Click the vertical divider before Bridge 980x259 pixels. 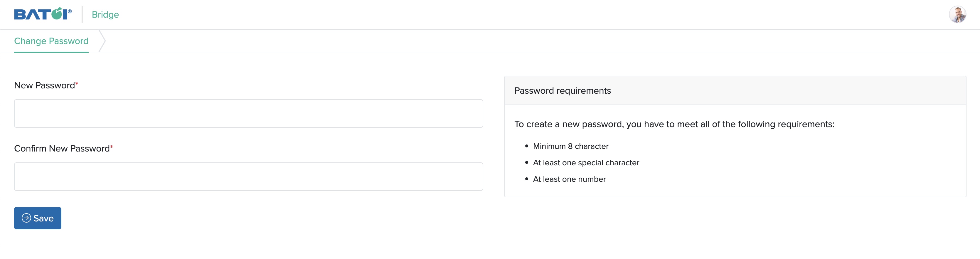[x=82, y=14]
